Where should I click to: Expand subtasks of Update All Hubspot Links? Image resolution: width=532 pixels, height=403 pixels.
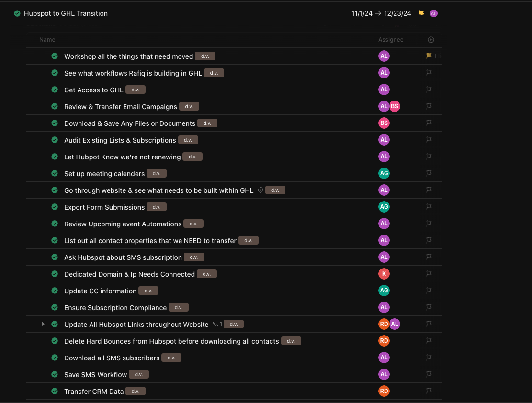point(43,324)
